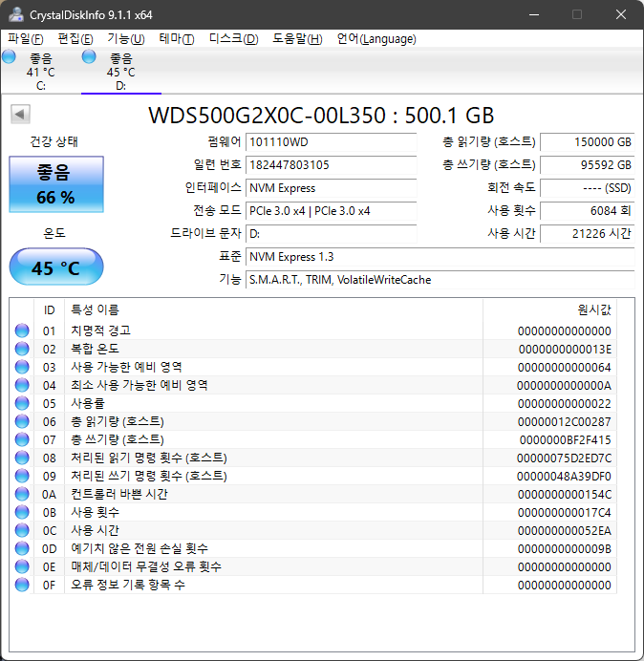Click the firmware field 101110WD

331,142
